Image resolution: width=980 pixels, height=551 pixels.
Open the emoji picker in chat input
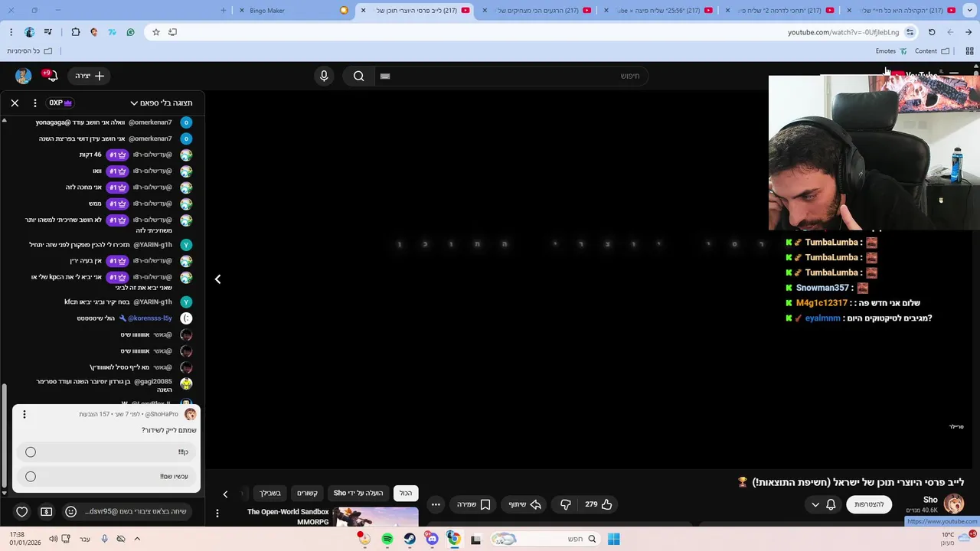pyautogui.click(x=71, y=511)
